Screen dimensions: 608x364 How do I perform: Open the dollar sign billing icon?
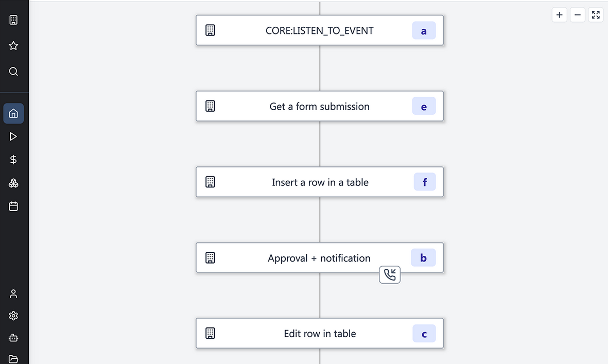(x=13, y=160)
